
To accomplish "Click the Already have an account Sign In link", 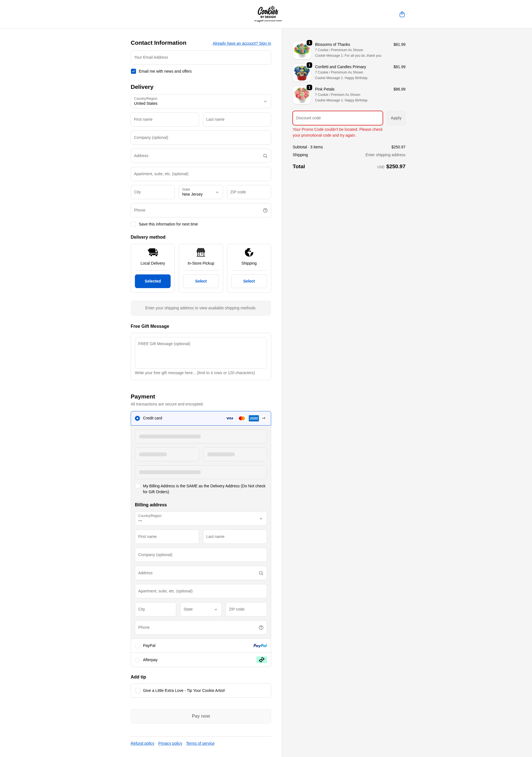I will point(242,43).
